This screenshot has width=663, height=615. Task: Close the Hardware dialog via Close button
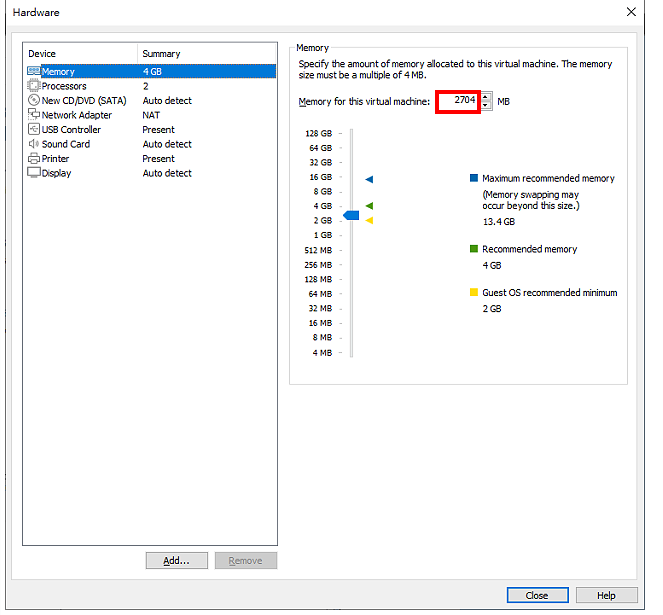pyautogui.click(x=537, y=595)
